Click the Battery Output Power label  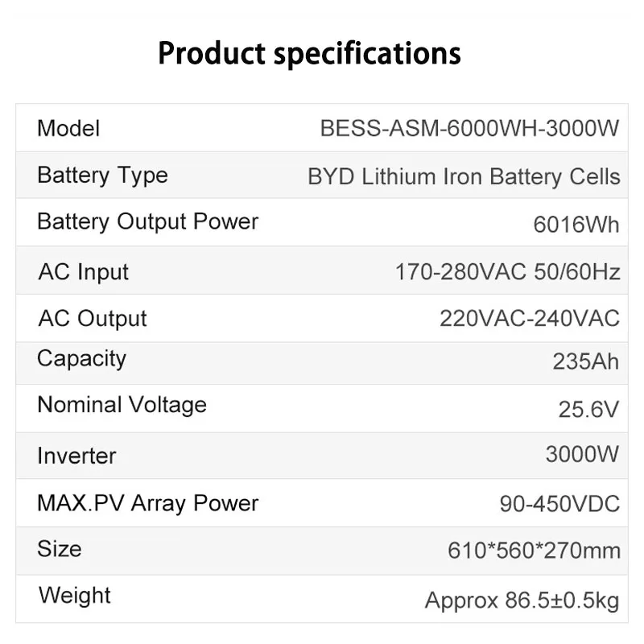pyautogui.click(x=147, y=222)
